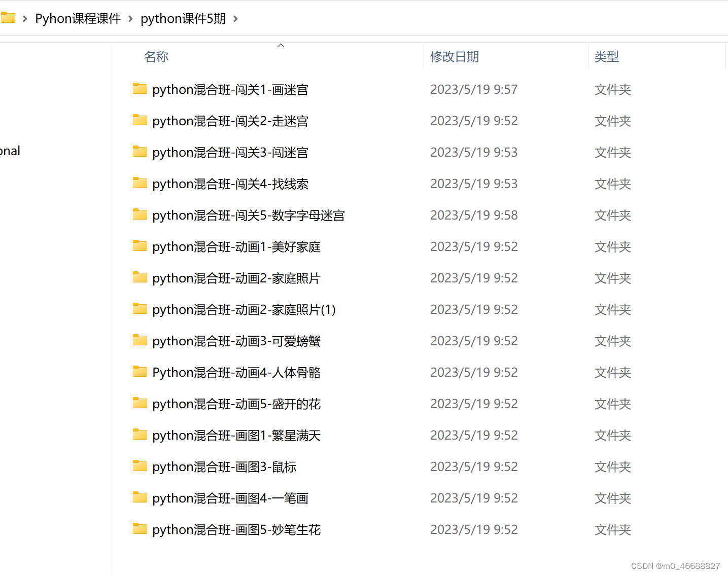Expand chevron before Pyhon课程课件 breadcrumb
The width and height of the screenshot is (728, 575).
coord(25,19)
